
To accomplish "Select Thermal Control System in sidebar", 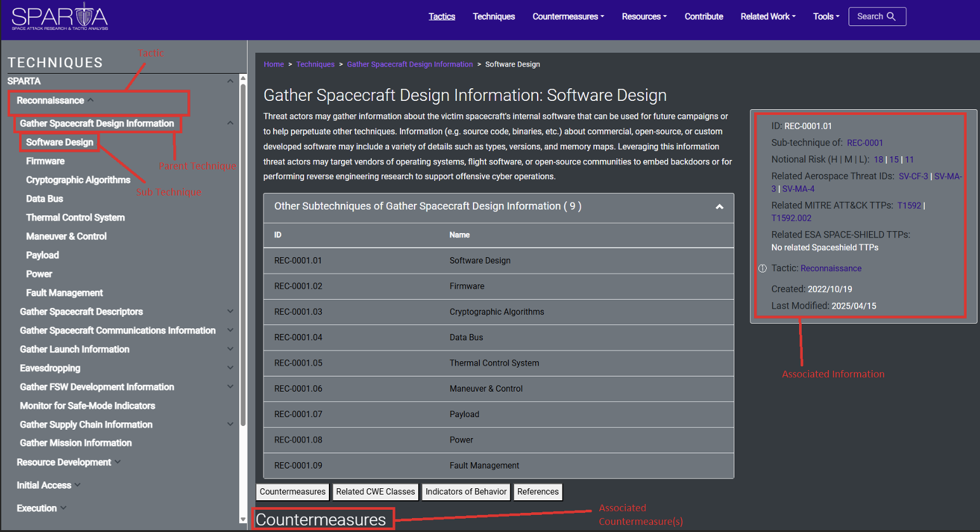I will (76, 217).
